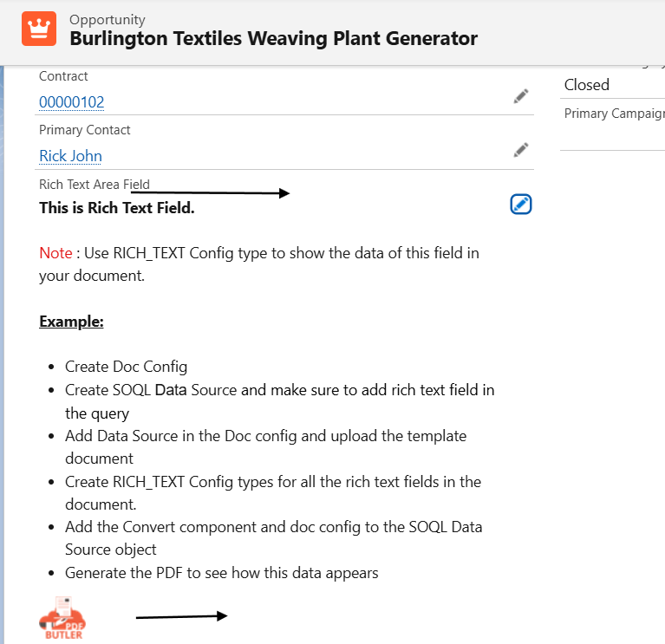
Task: Click the Burlington Textiles Weaving Plant Generator title
Action: [x=273, y=38]
